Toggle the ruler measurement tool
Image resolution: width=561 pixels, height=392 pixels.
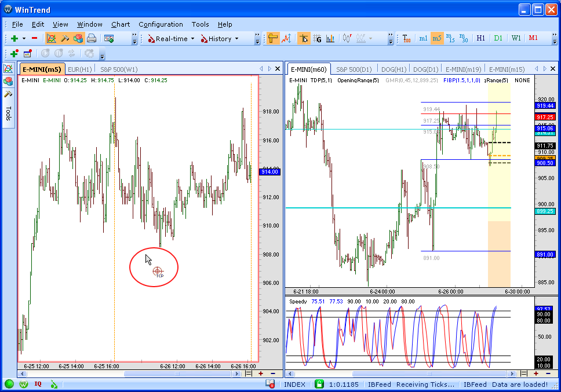click(x=273, y=38)
